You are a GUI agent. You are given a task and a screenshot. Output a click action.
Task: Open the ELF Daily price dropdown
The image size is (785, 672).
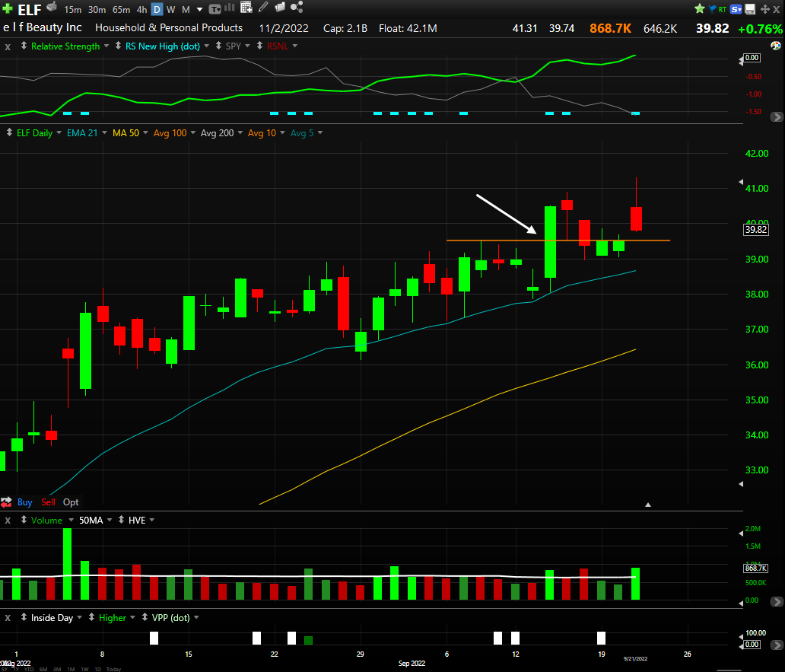59,132
